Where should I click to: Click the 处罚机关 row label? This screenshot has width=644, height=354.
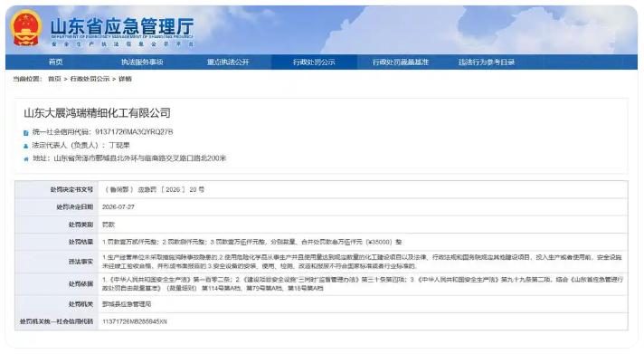click(x=80, y=304)
